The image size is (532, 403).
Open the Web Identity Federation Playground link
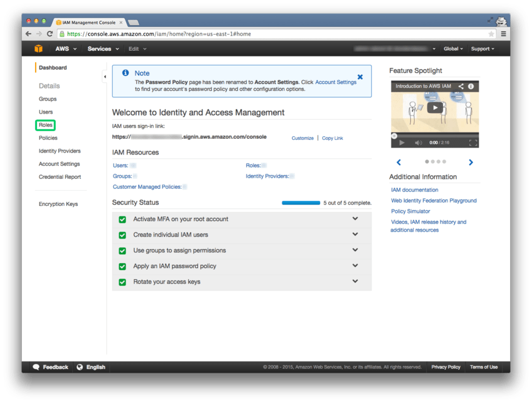(434, 201)
